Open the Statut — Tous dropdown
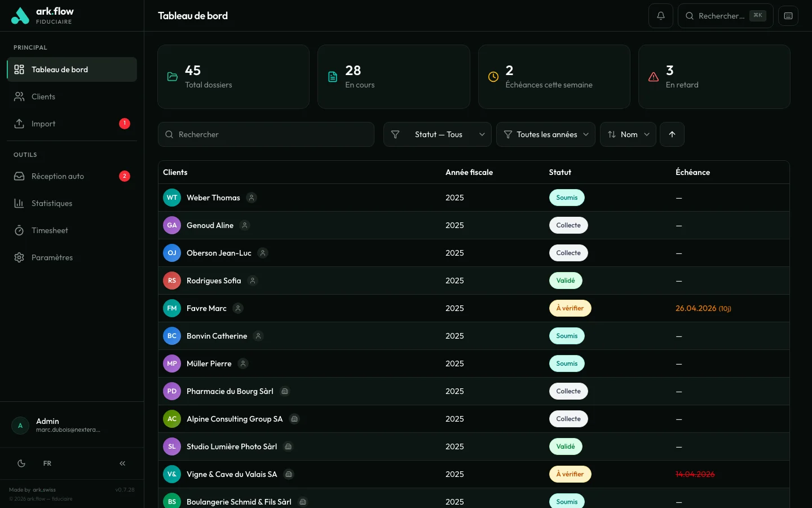This screenshot has height=508, width=812. point(437,134)
